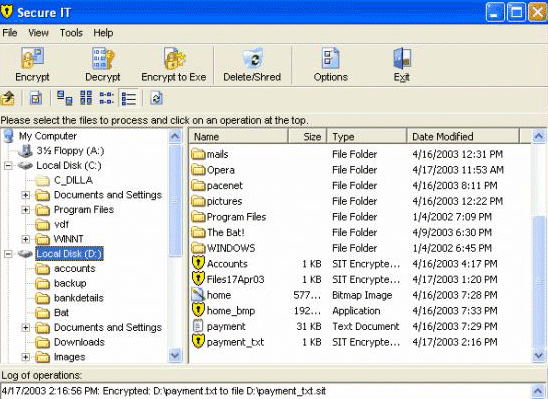The image size is (548, 399).
Task: Click the tree panel scroll up arrow
Action: pos(175,136)
